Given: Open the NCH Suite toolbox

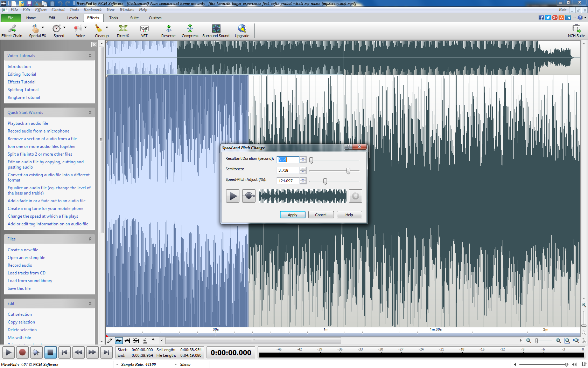Looking at the screenshot, I should click(x=576, y=31).
